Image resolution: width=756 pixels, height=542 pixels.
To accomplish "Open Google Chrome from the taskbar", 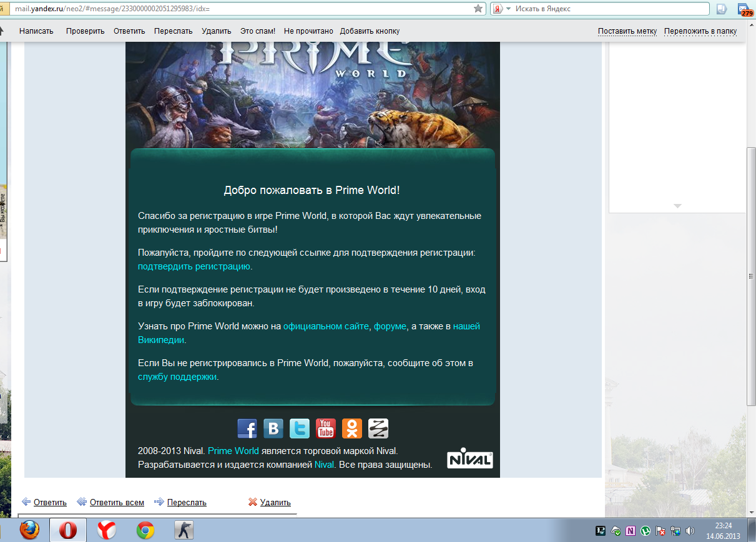I will [x=145, y=530].
